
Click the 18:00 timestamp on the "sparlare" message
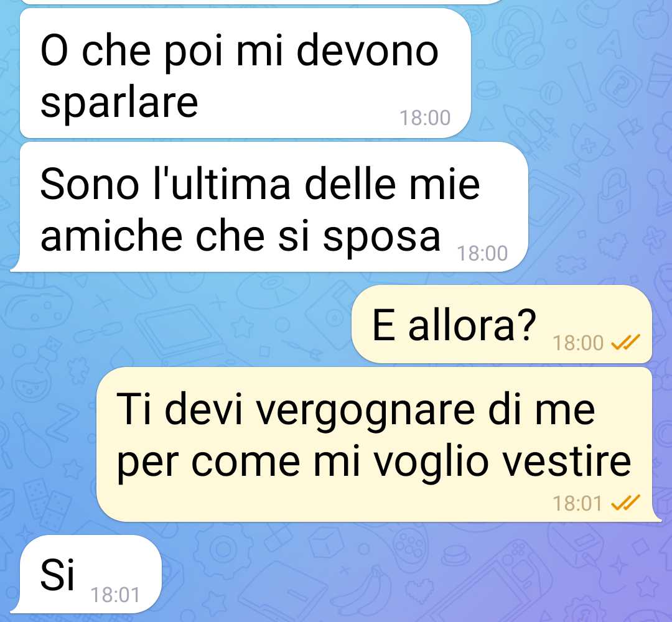425,118
